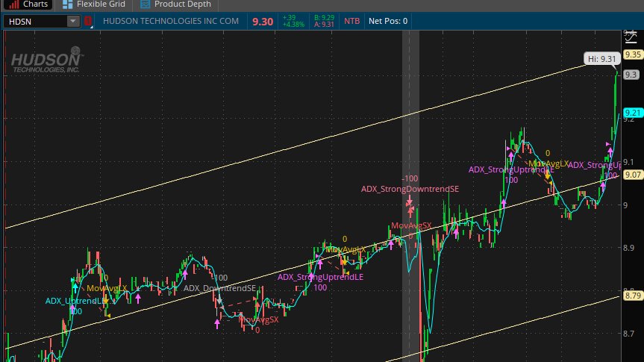Click the NTB indicator

351,21
